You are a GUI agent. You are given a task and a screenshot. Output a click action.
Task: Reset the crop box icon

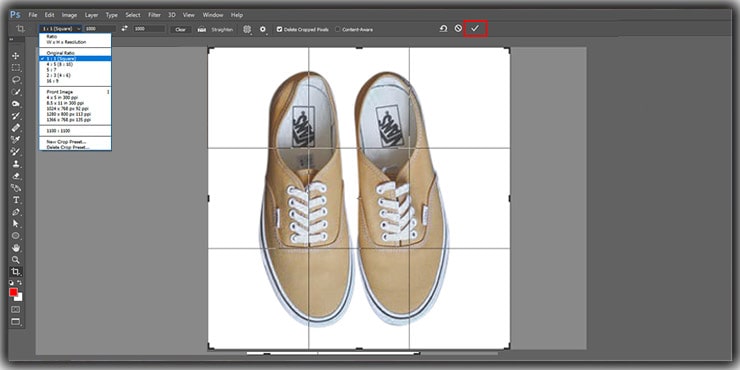click(444, 29)
